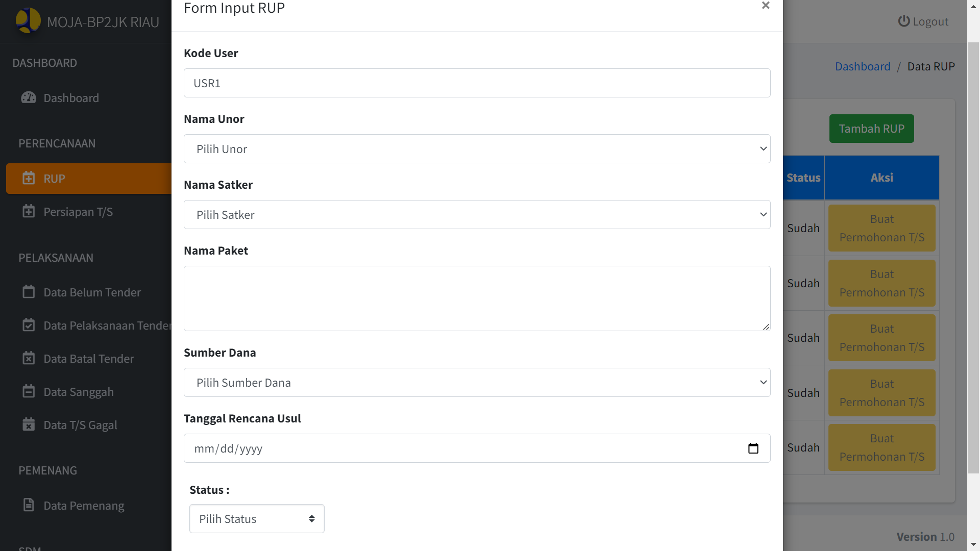Click the Data Batal Tender icon
The width and height of the screenshot is (980, 551).
29,358
